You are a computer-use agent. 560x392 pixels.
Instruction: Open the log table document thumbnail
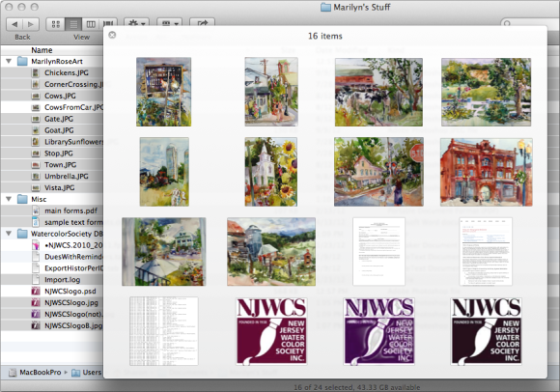coord(164,331)
